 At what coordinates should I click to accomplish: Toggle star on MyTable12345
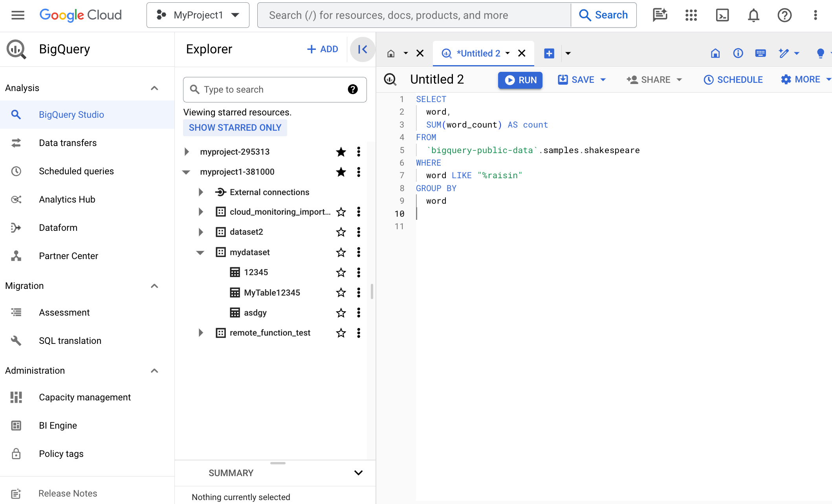coord(341,292)
